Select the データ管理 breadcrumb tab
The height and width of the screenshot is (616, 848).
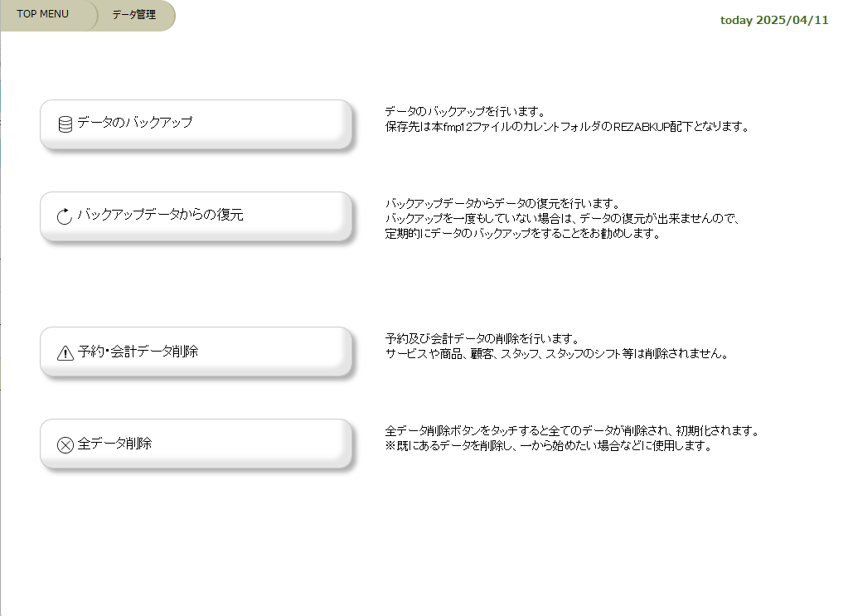tap(134, 15)
